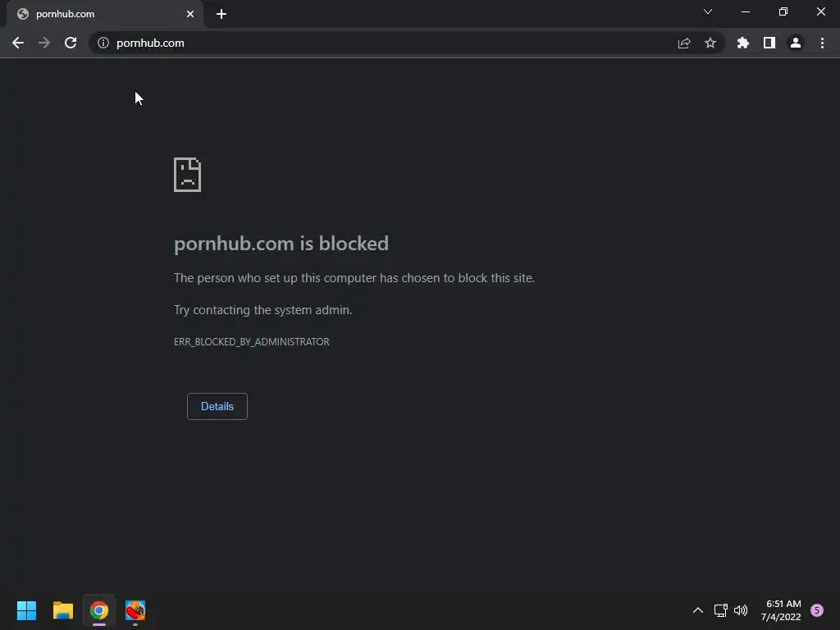The height and width of the screenshot is (630, 840).
Task: Expand the tab search chevron
Action: pyautogui.click(x=708, y=11)
